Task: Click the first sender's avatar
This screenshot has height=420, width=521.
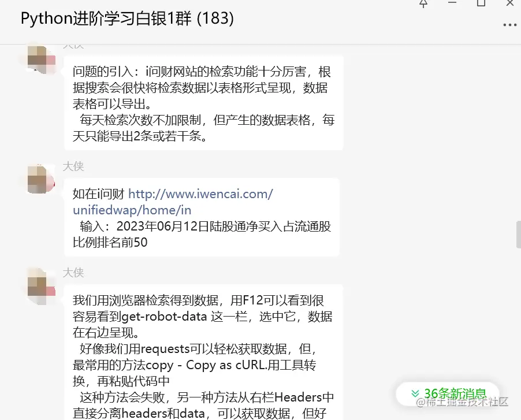Action: (x=41, y=60)
